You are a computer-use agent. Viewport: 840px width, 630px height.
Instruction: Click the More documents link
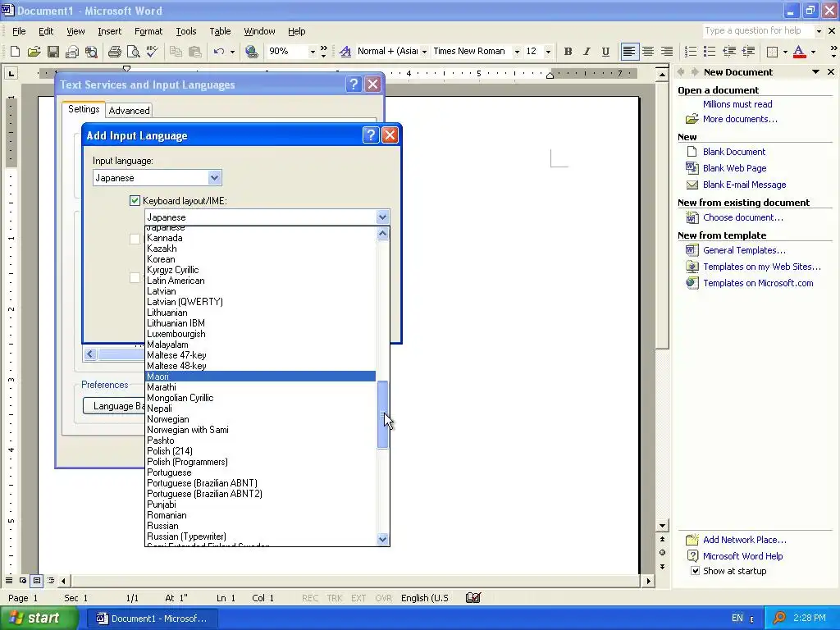pos(740,119)
